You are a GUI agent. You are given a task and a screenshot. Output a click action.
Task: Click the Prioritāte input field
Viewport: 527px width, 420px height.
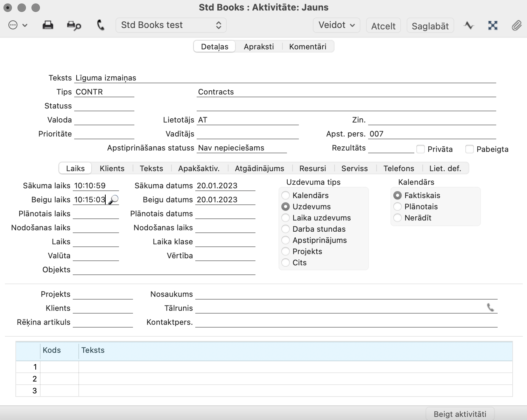104,134
